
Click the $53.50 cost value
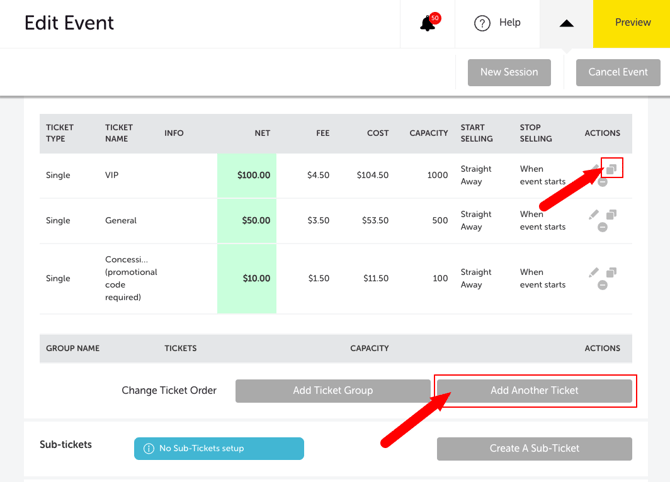(x=375, y=220)
